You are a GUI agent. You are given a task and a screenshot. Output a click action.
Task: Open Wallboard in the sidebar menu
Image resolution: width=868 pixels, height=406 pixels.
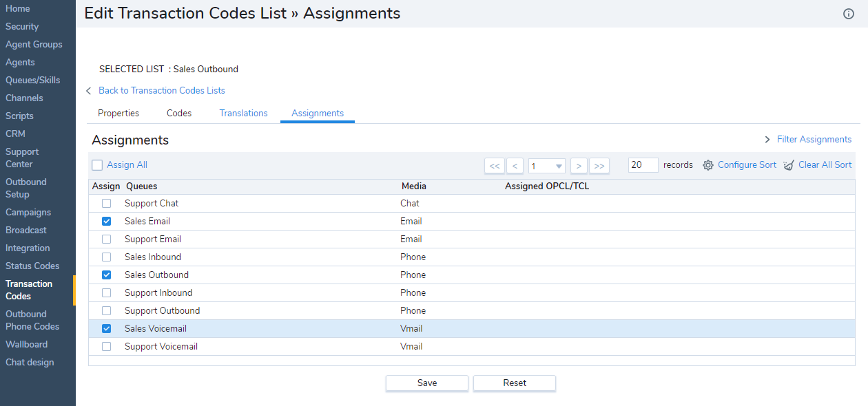[x=26, y=344]
